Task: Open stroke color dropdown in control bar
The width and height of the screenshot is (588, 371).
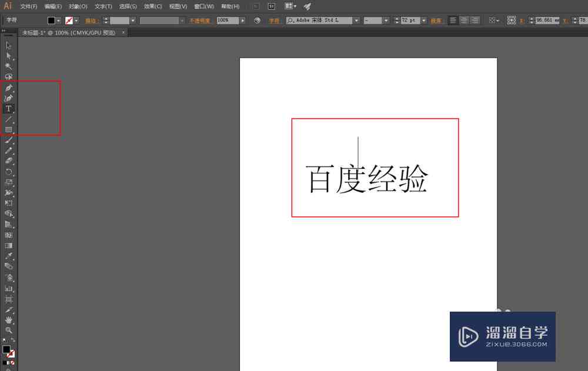Action: tap(76, 21)
